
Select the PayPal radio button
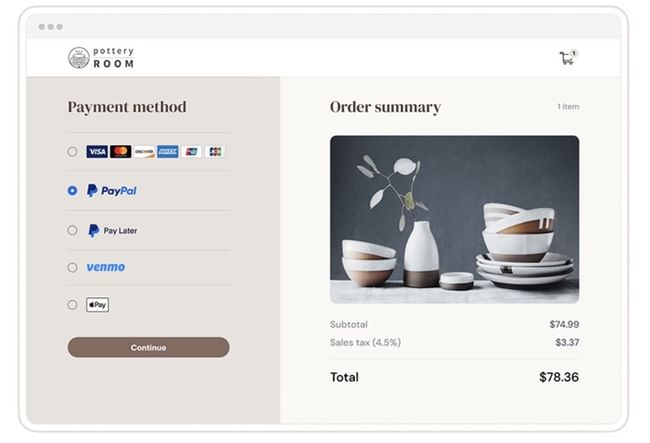click(x=72, y=190)
